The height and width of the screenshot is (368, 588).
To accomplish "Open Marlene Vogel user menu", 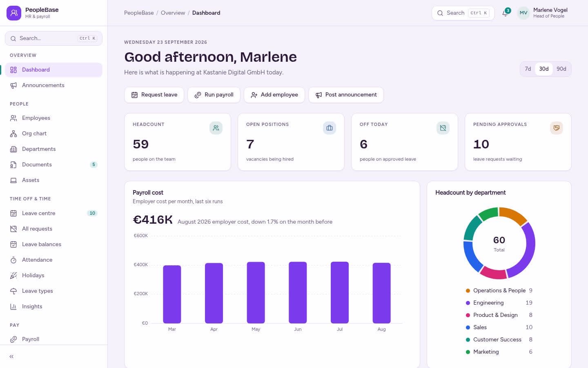I will [x=543, y=13].
